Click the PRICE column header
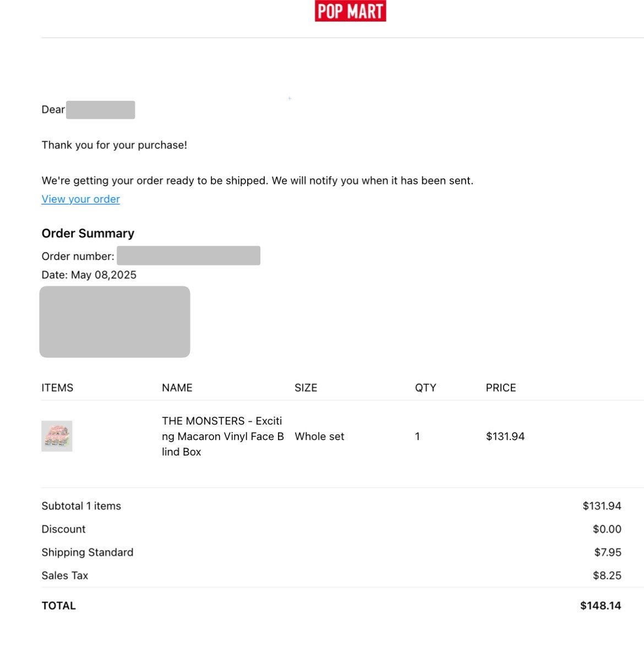 (x=501, y=388)
